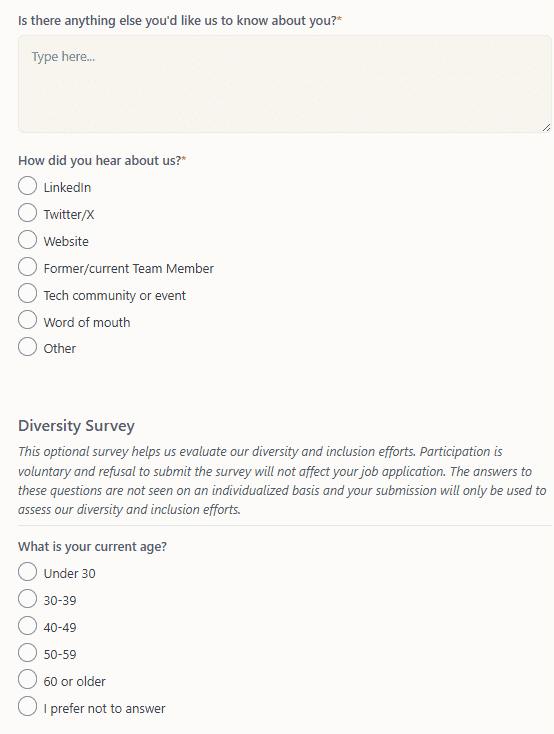
Task: Select Tech community or event
Action: 28,294
